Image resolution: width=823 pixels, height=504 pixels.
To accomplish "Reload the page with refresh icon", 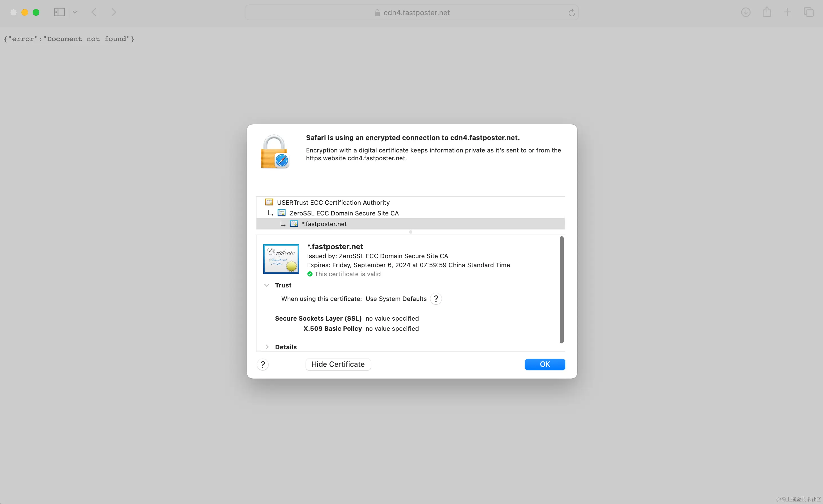I will 572,13.
